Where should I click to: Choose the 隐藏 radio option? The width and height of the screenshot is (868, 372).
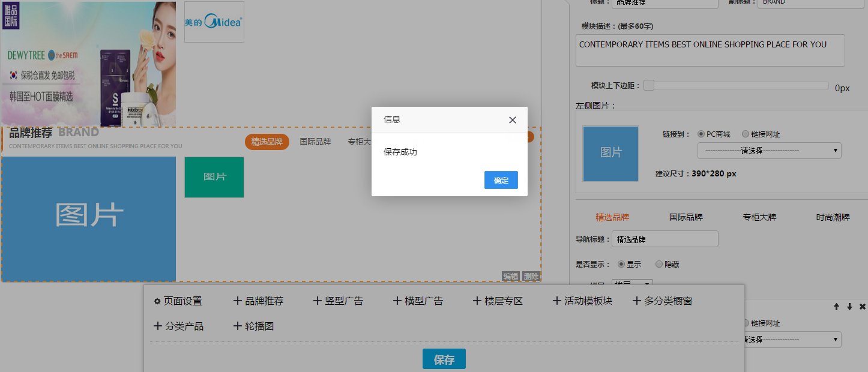(x=659, y=264)
